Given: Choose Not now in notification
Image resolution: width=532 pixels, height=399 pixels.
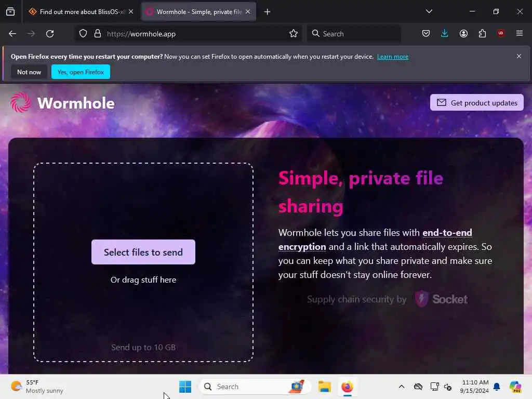Looking at the screenshot, I should [x=29, y=72].
